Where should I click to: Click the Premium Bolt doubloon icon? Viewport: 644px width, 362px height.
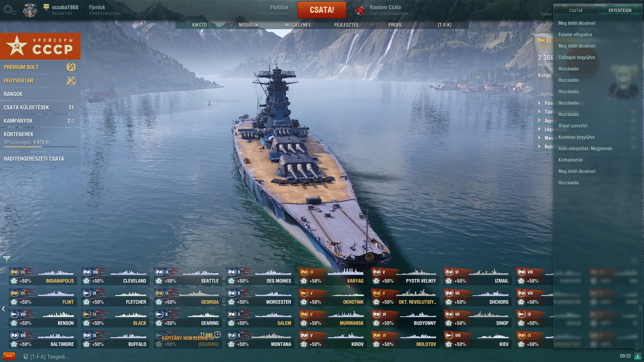tap(71, 67)
